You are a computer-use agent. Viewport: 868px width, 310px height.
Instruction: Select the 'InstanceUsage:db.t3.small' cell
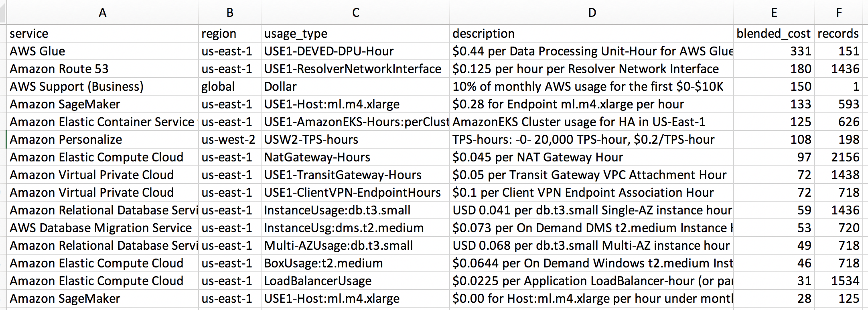tap(355, 210)
